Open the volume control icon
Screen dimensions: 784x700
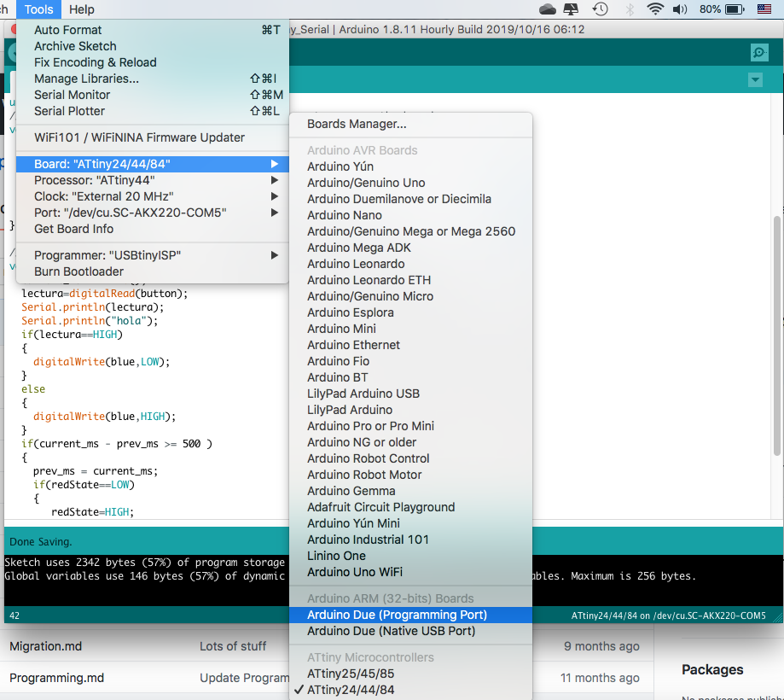click(x=680, y=9)
